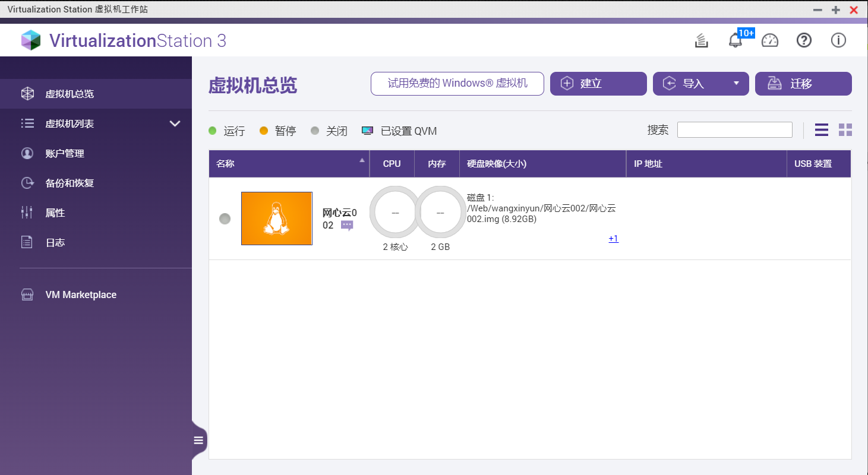The height and width of the screenshot is (475, 868).
Task: Open the 导入 dropdown arrow
Action: (x=737, y=84)
